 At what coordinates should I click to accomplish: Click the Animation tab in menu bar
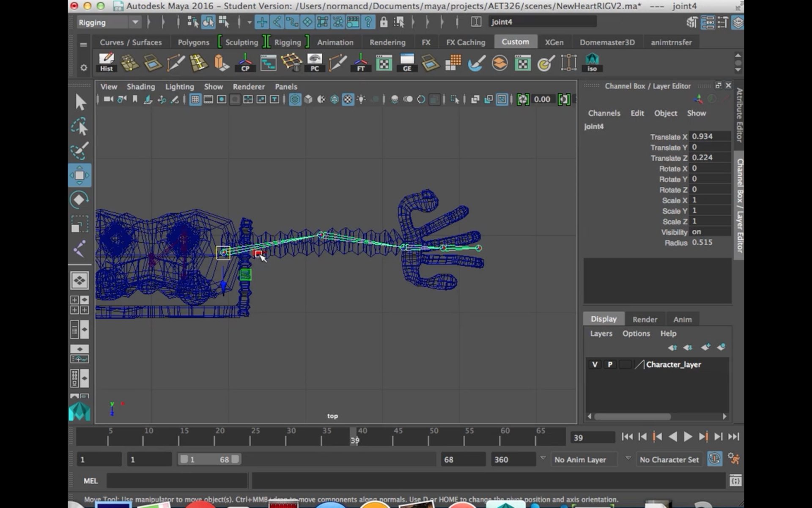click(x=335, y=41)
